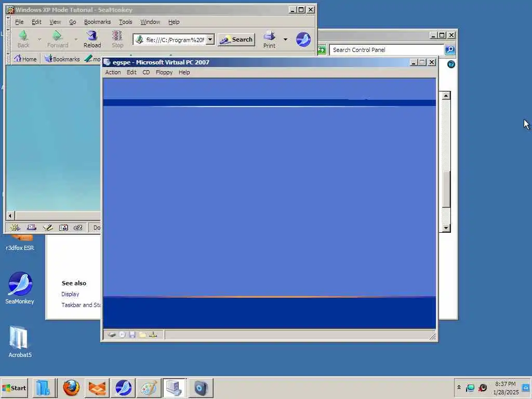Click the Control Panel scrollbar down arrow
Image resolution: width=532 pixels, height=399 pixels.
point(446,228)
